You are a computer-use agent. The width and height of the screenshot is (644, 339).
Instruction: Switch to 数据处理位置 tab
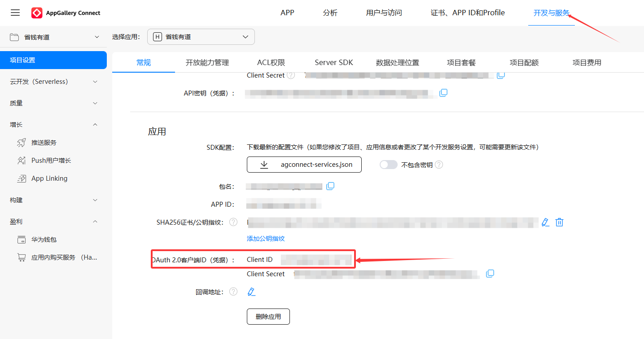(x=398, y=62)
